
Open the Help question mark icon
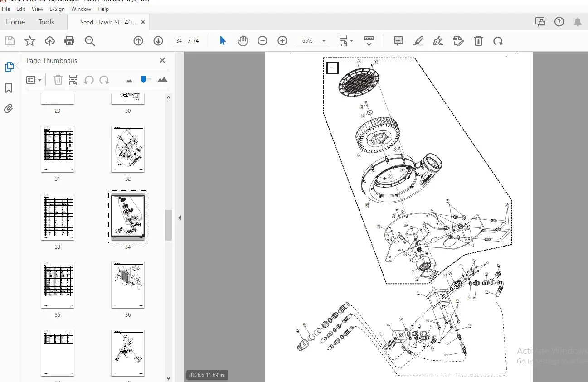coord(559,22)
